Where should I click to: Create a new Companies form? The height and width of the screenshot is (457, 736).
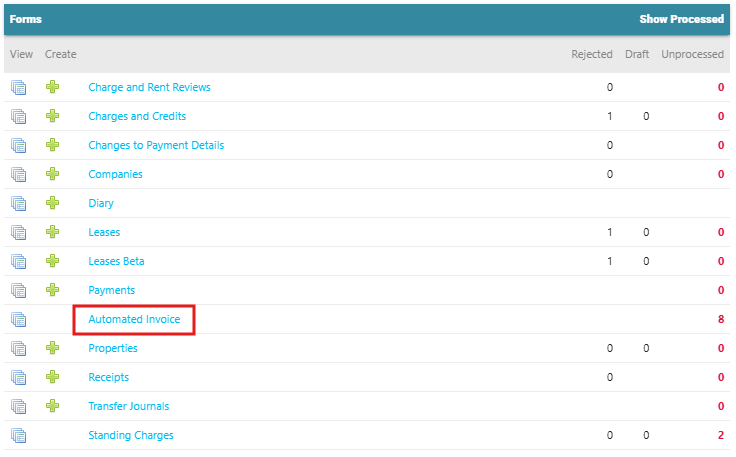(x=53, y=174)
